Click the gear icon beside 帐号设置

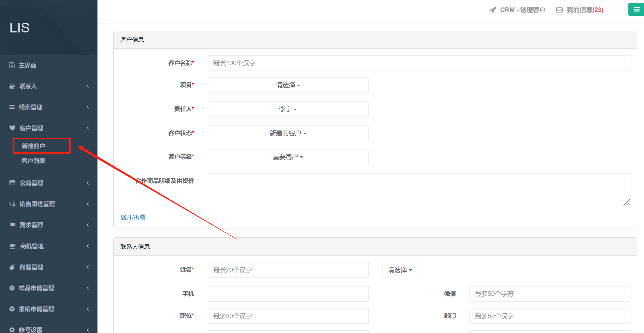click(x=12, y=330)
